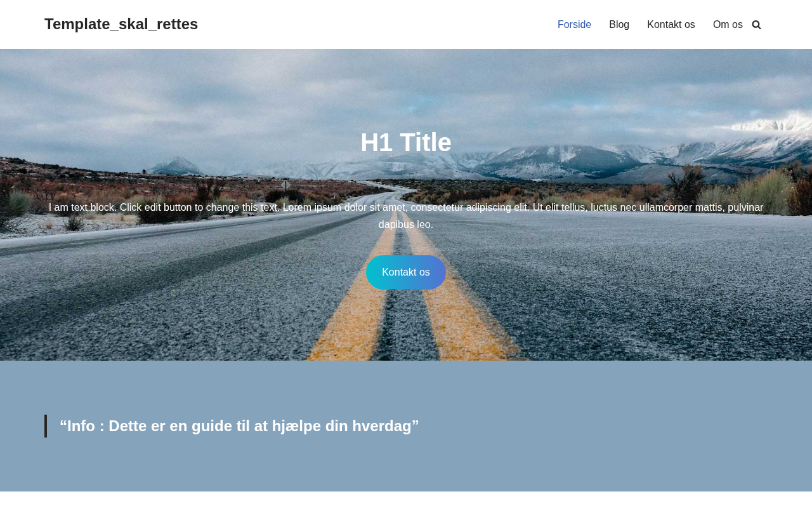
Task: Click empty white header area beside site title
Action: (x=374, y=24)
